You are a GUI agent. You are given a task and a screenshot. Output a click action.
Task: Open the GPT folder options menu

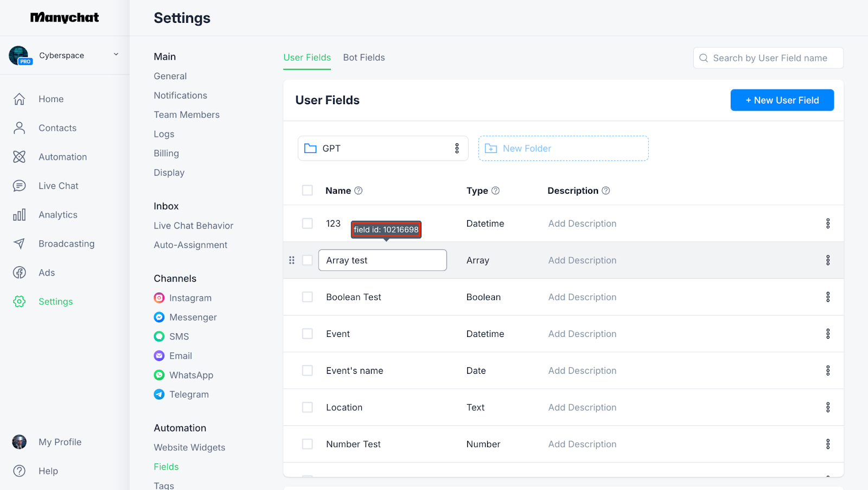point(457,149)
